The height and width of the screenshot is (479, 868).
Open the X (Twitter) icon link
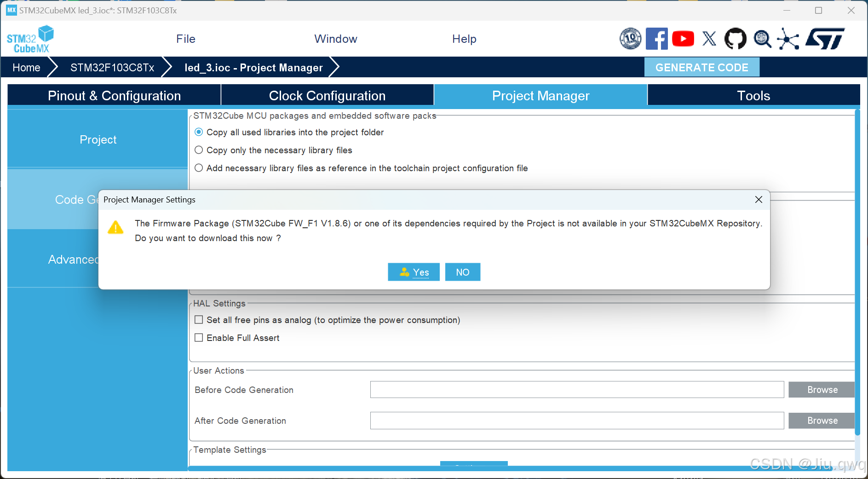[709, 39]
